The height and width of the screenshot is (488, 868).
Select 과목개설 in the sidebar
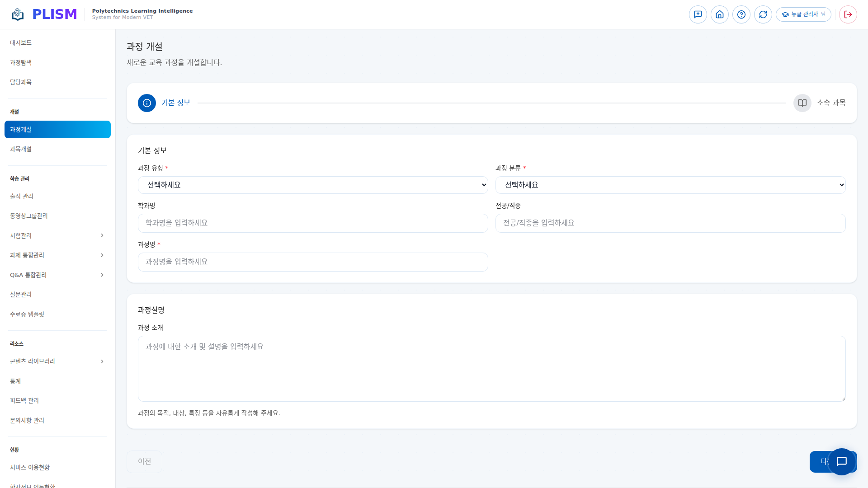click(x=21, y=149)
